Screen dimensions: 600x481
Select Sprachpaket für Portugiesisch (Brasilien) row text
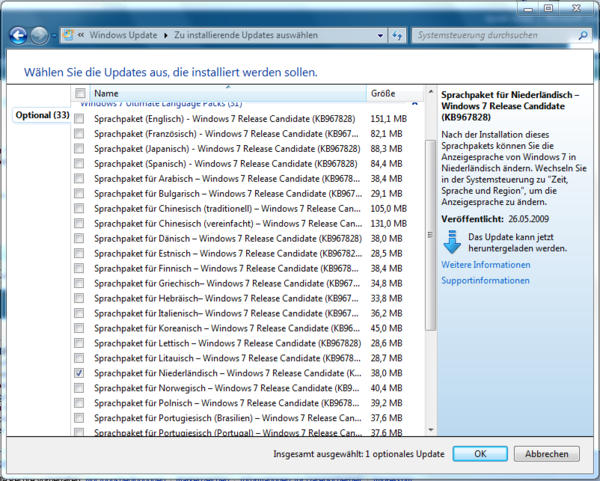pos(227,418)
